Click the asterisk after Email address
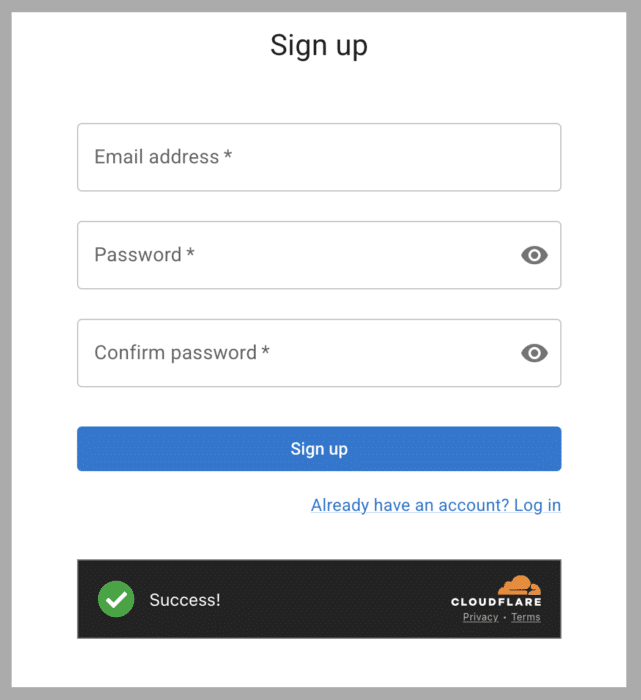This screenshot has height=700, width=641. 228,155
